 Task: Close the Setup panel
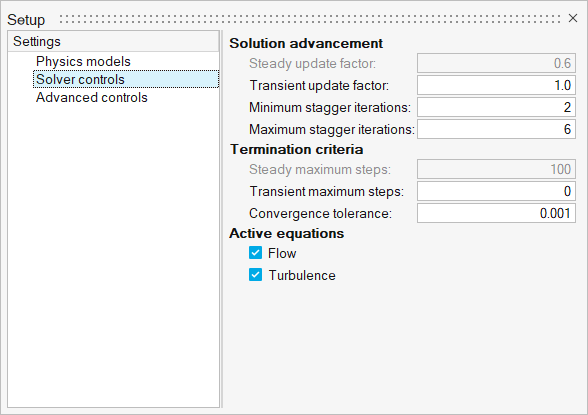point(573,18)
